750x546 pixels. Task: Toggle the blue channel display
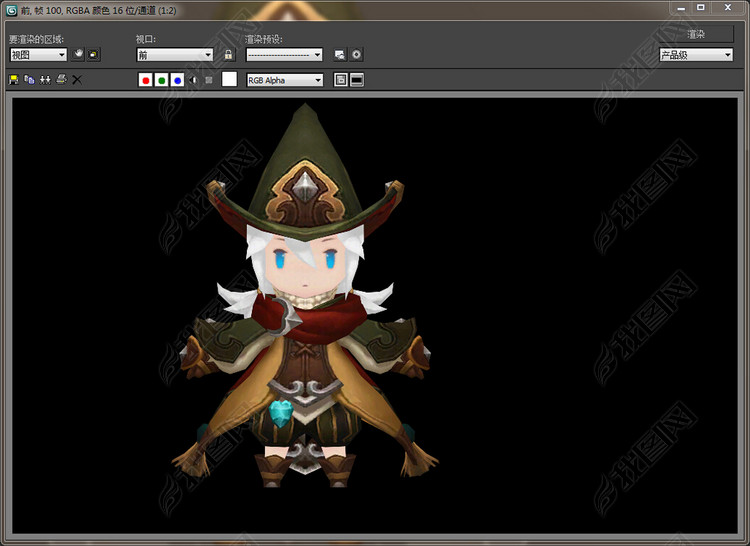tap(177, 80)
